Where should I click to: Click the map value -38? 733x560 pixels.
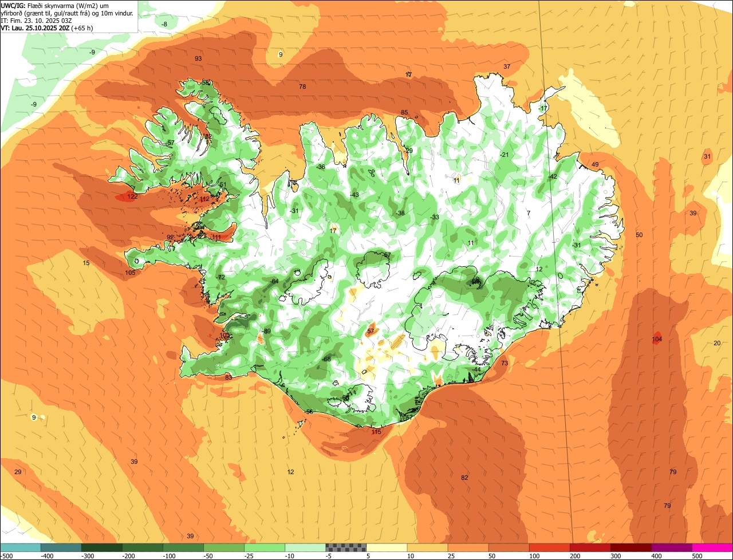[x=400, y=214]
